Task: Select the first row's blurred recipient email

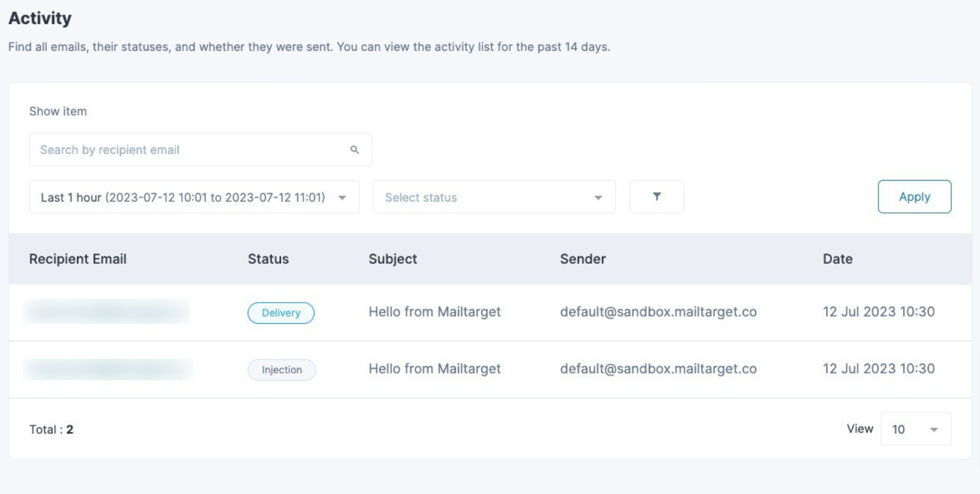Action: [x=106, y=312]
